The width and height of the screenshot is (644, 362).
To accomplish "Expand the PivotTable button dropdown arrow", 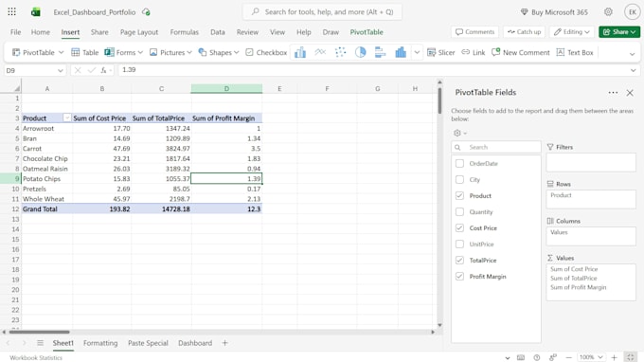I will click(62, 52).
